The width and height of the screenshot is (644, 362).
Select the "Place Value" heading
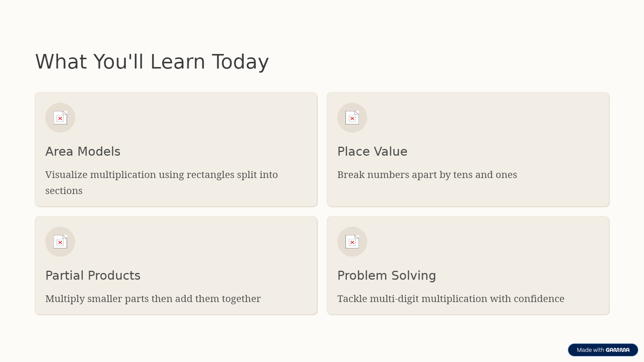pos(372,152)
